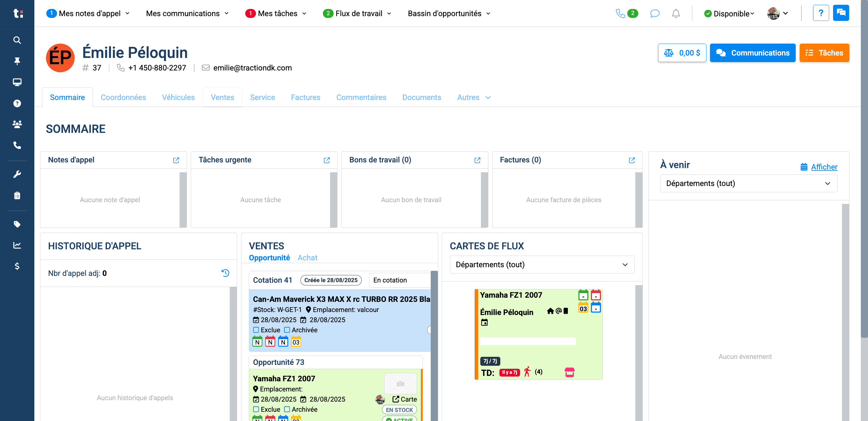Click the pink store icon on the flux card

569,372
